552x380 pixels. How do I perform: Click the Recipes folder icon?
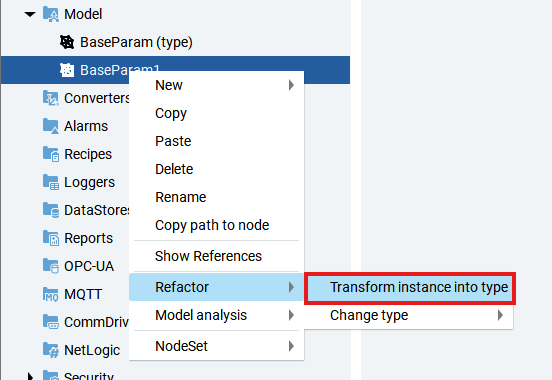[51, 154]
